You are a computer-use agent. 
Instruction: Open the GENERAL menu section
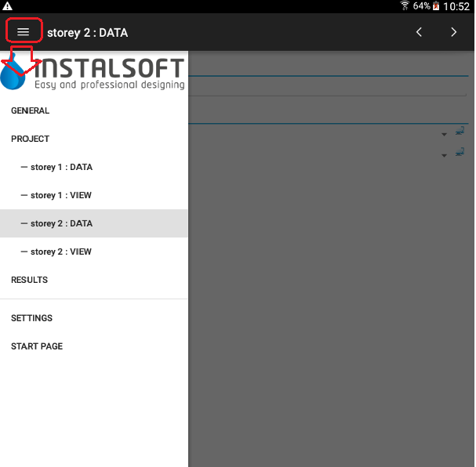tap(31, 111)
